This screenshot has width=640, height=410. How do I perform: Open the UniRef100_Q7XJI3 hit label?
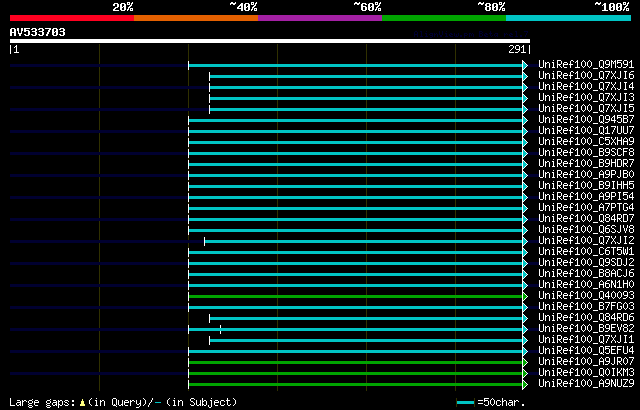click(x=586, y=98)
